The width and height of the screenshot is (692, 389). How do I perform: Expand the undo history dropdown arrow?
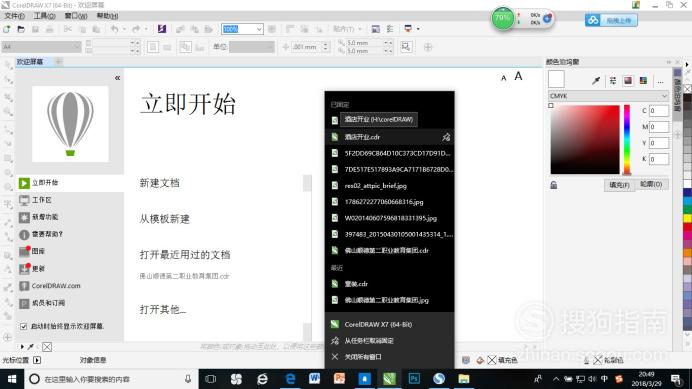(124, 29)
